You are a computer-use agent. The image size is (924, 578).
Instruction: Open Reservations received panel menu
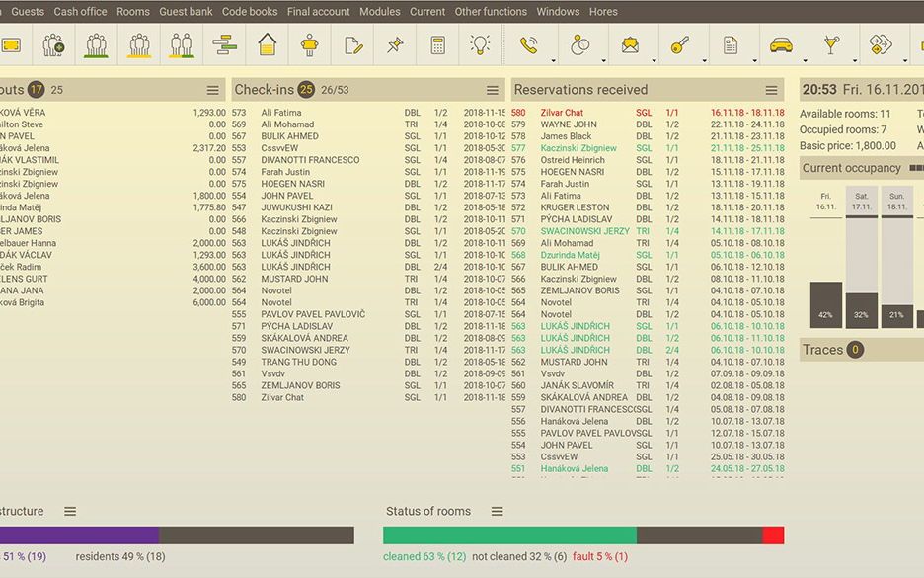click(x=771, y=90)
